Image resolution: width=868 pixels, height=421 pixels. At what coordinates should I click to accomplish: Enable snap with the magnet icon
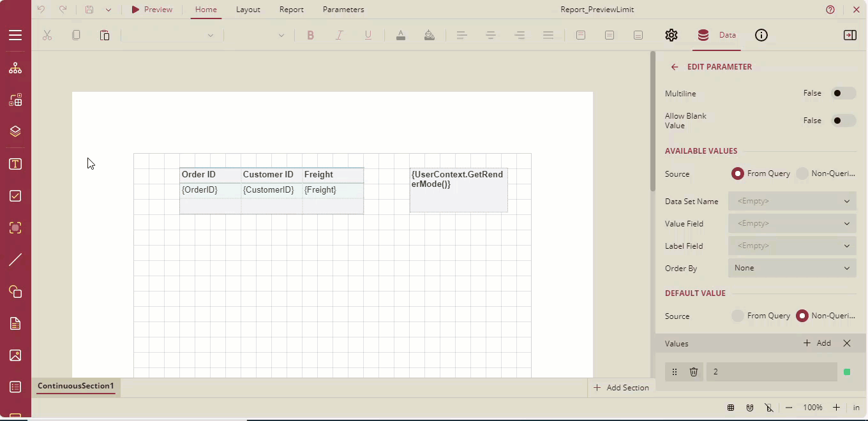(x=750, y=408)
